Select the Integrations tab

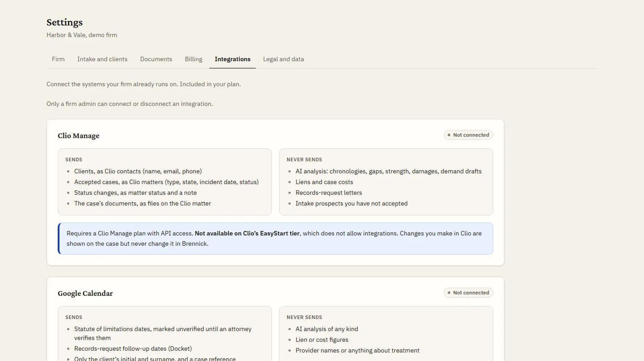point(233,59)
